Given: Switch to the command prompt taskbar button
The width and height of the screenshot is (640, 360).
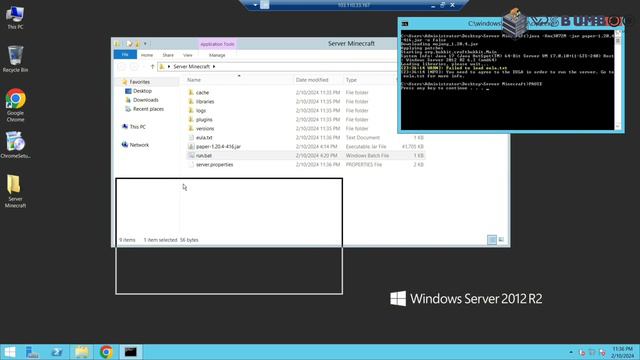Looking at the screenshot, I should [131, 352].
